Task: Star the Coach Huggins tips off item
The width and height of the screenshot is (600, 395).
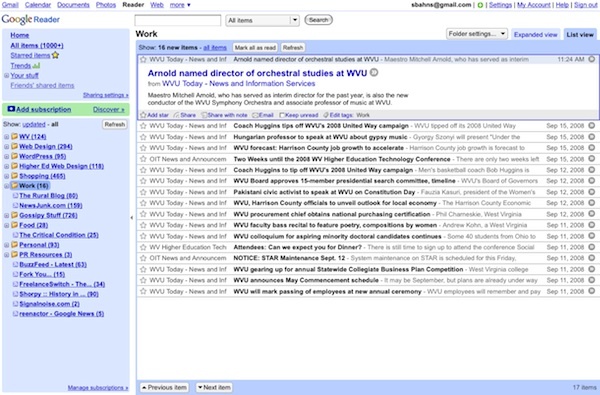Action: (143, 126)
